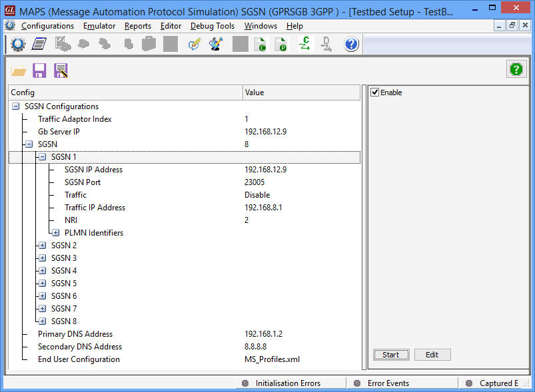
Task: Expand the SGSN 6 node
Action: point(43,296)
